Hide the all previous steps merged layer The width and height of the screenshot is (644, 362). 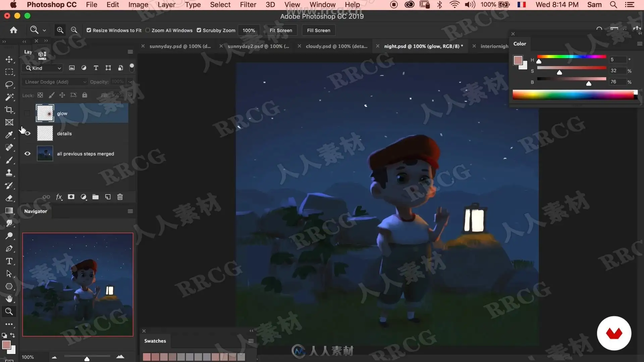[x=28, y=154]
